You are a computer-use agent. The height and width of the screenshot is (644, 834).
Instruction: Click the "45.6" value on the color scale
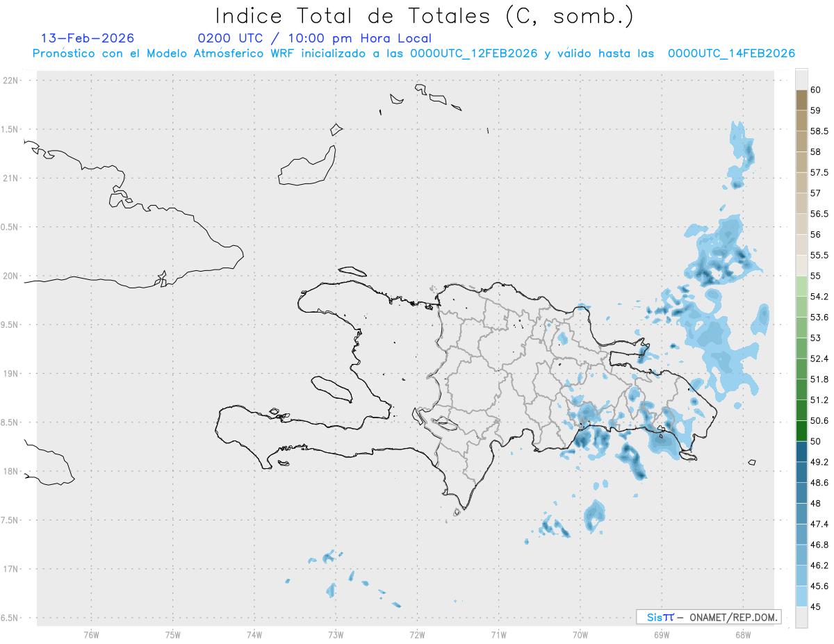[x=819, y=586]
